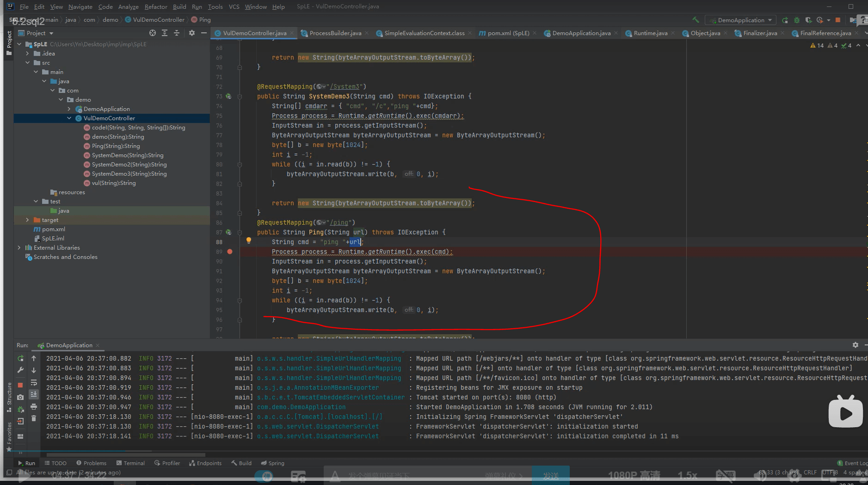Expand the External Libraries node
The image size is (868, 485).
[19, 248]
